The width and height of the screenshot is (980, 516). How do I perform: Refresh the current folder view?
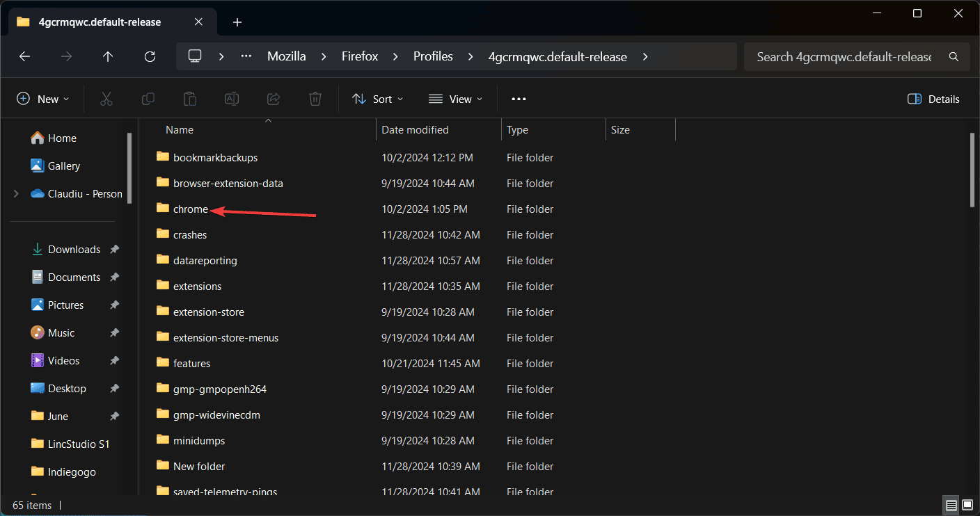[x=150, y=57]
